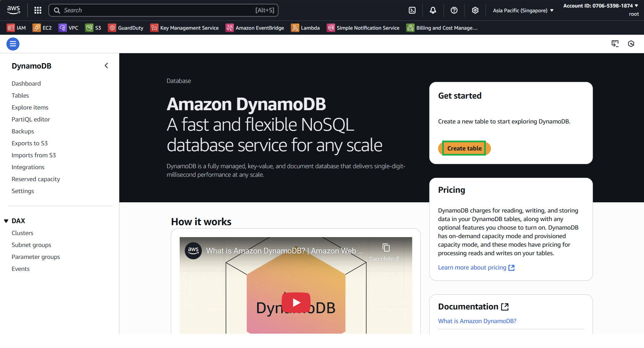This screenshot has width=644, height=348.
Task: Collapse the DynamoDB side navigation chevron
Action: pyautogui.click(x=106, y=66)
